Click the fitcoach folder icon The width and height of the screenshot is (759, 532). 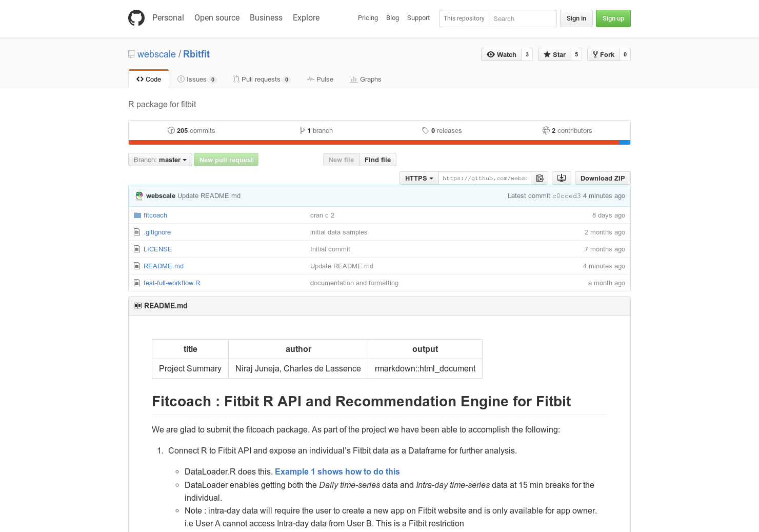point(137,214)
